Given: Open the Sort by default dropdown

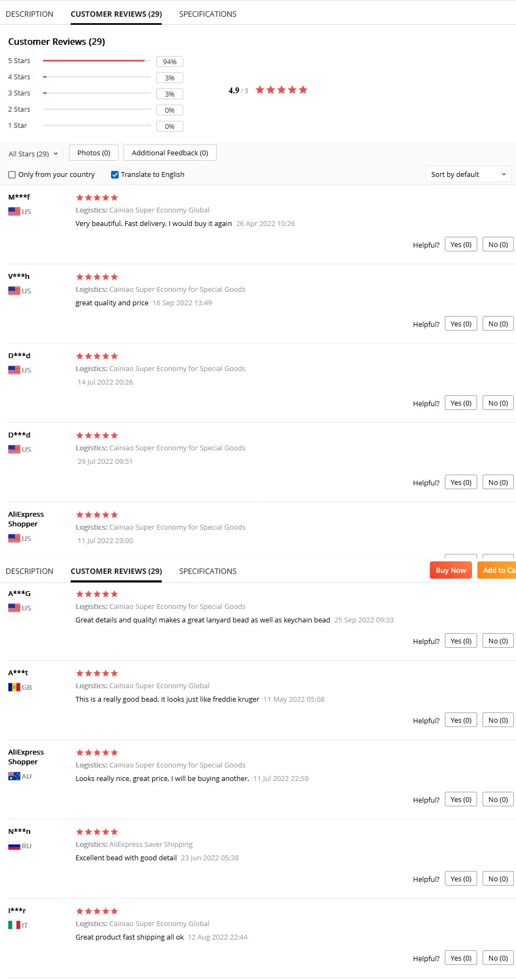Looking at the screenshot, I should click(467, 174).
